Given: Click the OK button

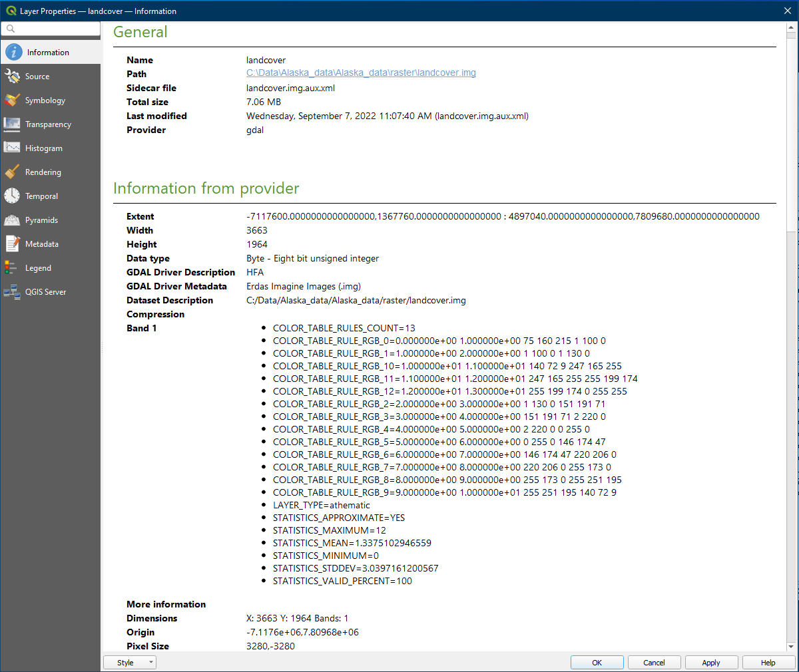Looking at the screenshot, I should click(597, 663).
